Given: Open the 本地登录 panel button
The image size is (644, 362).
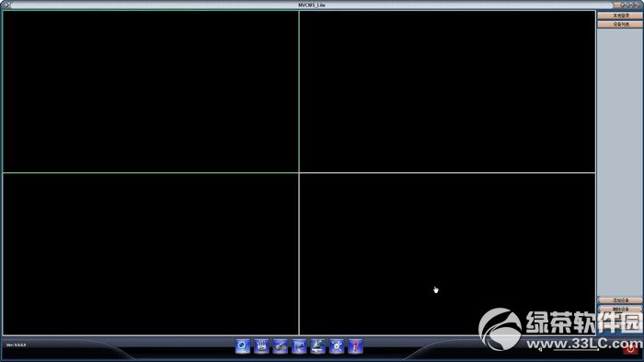Looking at the screenshot, I should click(x=620, y=16).
